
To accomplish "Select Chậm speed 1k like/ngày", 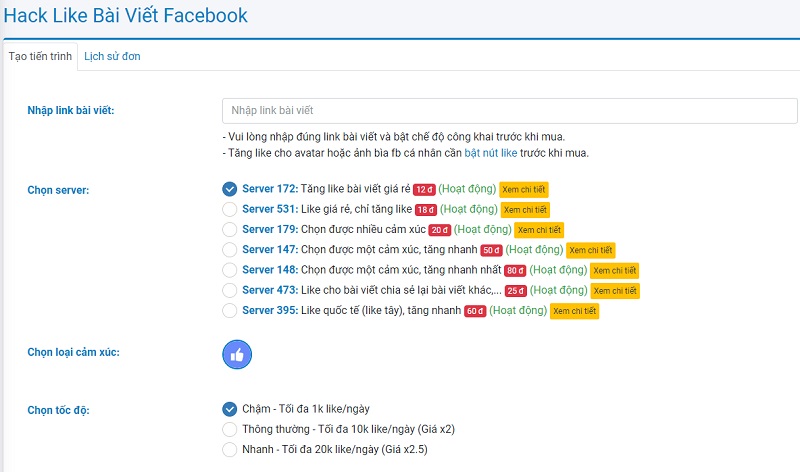I will [x=230, y=408].
